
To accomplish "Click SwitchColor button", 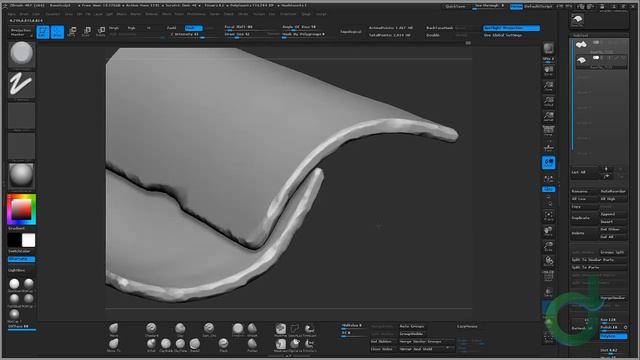I will [x=20, y=251].
